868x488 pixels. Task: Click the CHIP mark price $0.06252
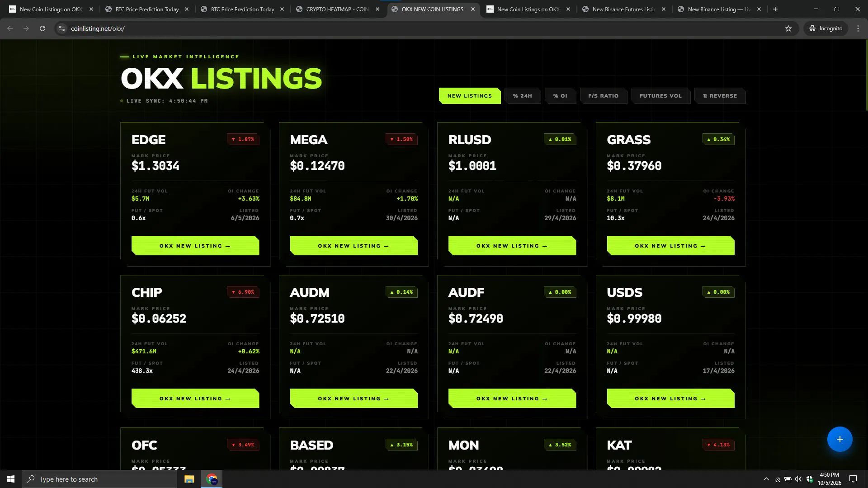pos(159,319)
